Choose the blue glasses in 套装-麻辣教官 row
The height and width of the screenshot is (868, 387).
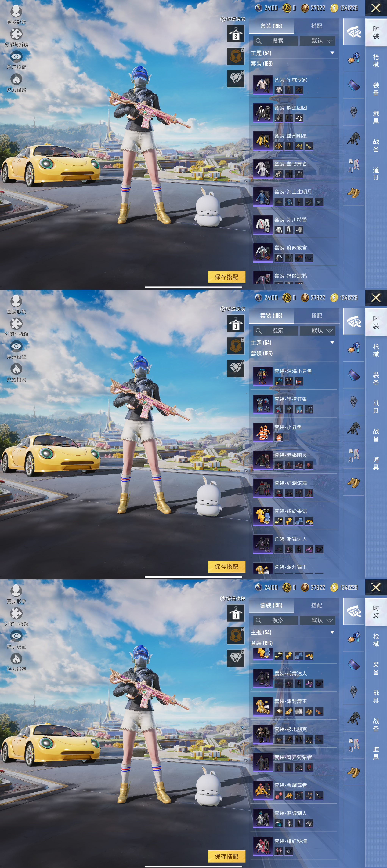[309, 258]
